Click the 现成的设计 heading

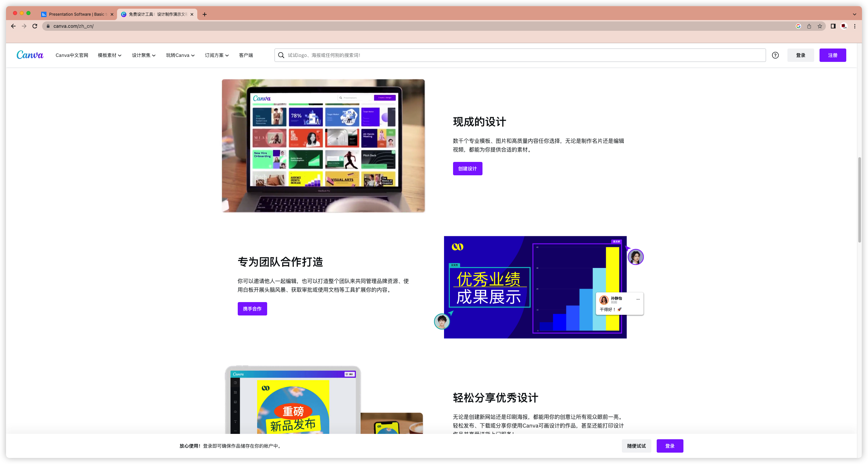pos(479,122)
